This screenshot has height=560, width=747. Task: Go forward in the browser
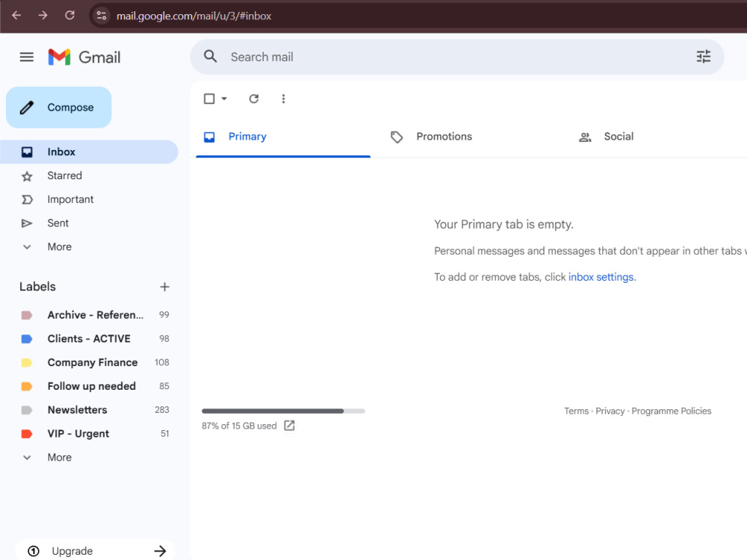pyautogui.click(x=43, y=15)
